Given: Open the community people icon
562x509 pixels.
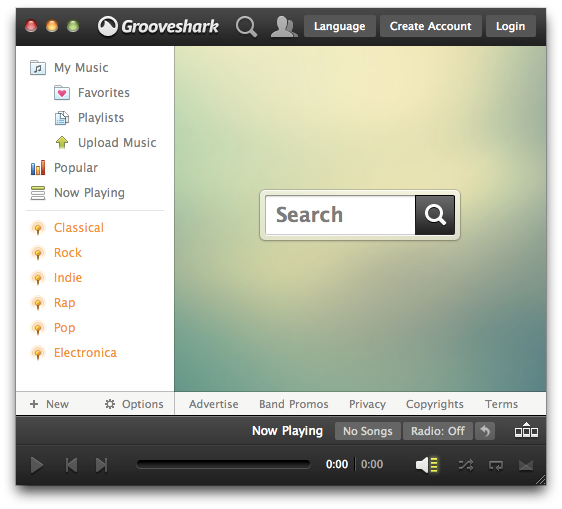Looking at the screenshot, I should coord(284,27).
